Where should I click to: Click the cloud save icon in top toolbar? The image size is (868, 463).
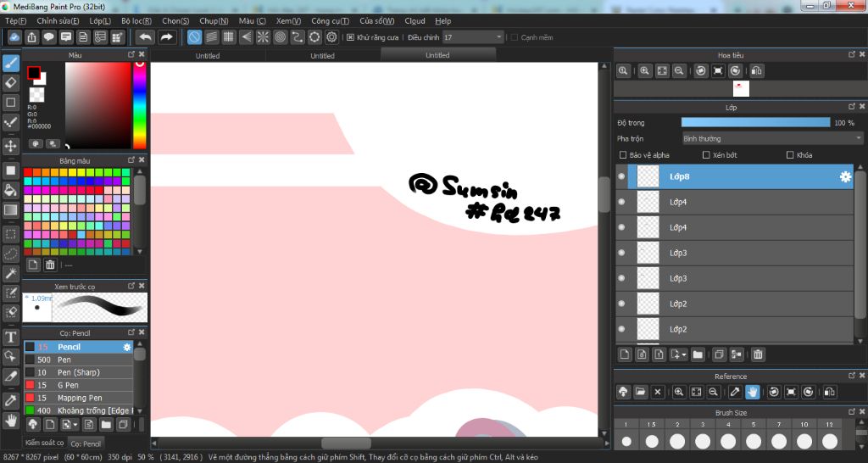click(14, 37)
